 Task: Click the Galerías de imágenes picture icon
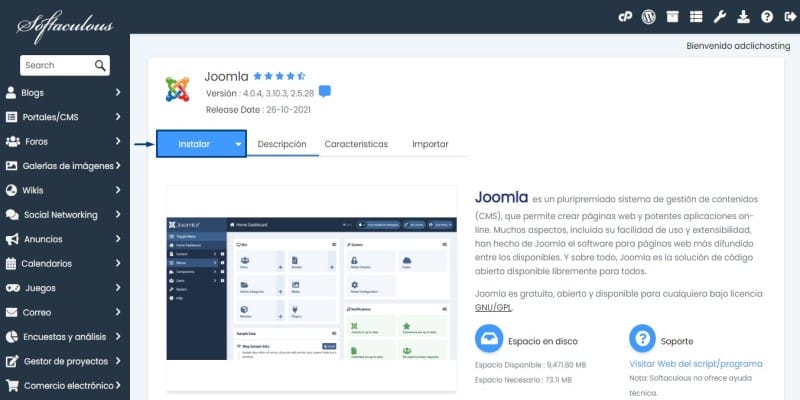[x=11, y=166]
